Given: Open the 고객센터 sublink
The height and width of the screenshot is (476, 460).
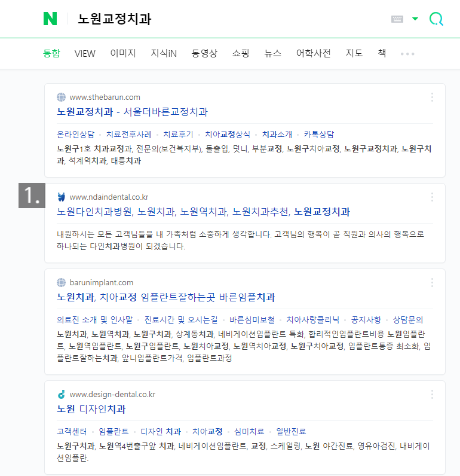Looking at the screenshot, I should pos(72,432).
